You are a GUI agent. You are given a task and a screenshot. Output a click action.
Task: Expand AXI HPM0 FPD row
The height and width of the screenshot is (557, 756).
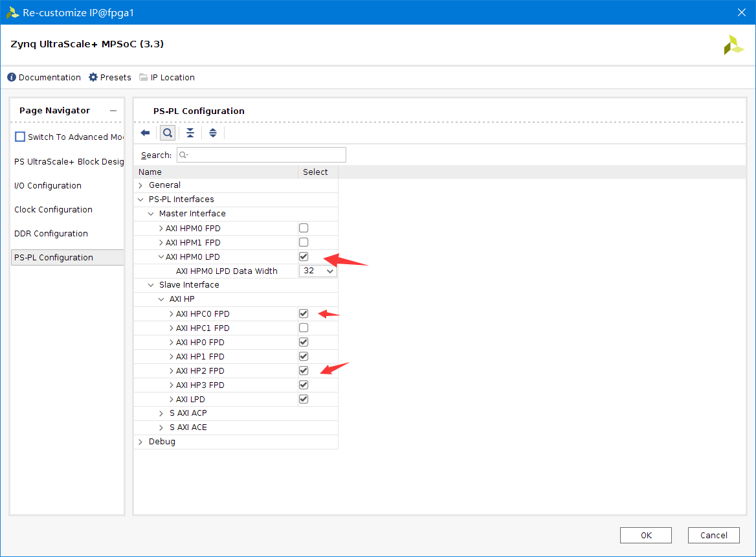161,228
